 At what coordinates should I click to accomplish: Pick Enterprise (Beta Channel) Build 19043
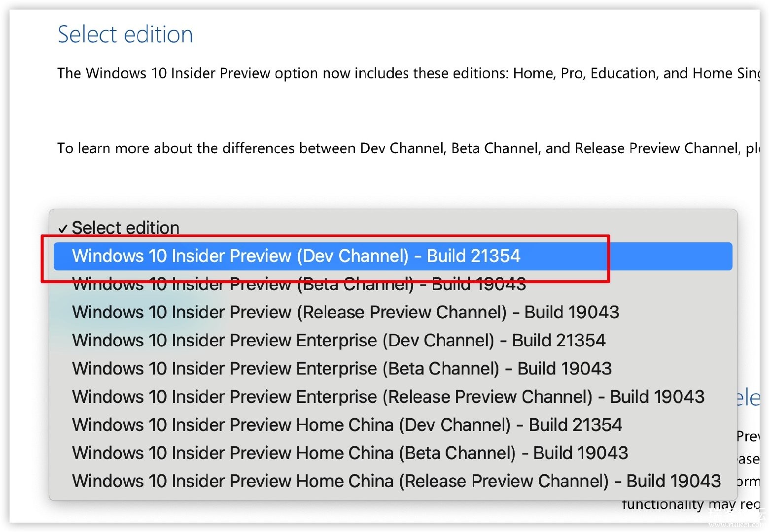pyautogui.click(x=393, y=368)
